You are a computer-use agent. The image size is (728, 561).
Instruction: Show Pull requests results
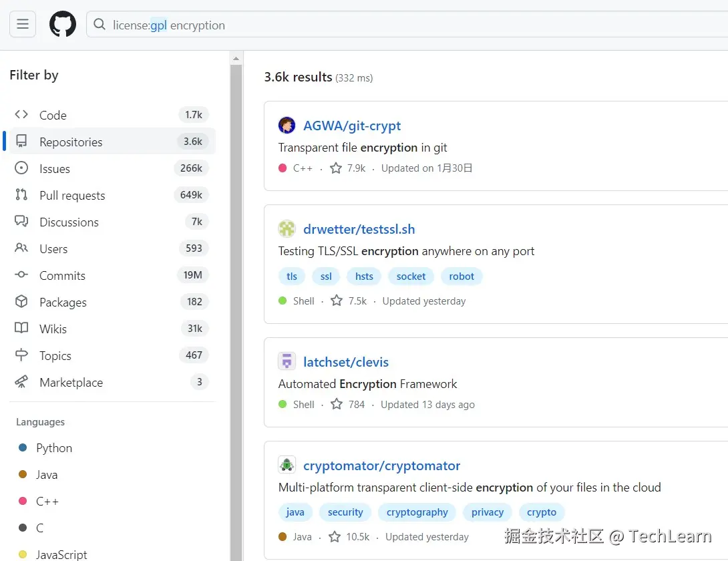pyautogui.click(x=112, y=195)
